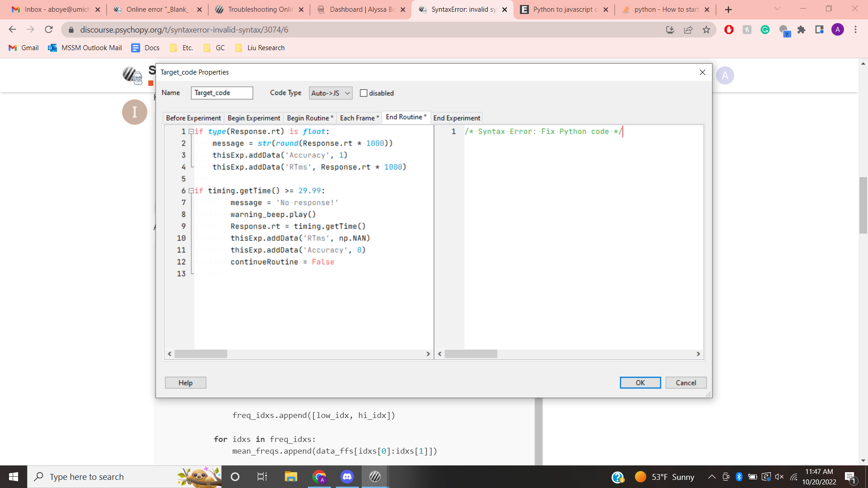The image size is (868, 488).
Task: Open the Task View taskbar button
Action: tap(262, 477)
